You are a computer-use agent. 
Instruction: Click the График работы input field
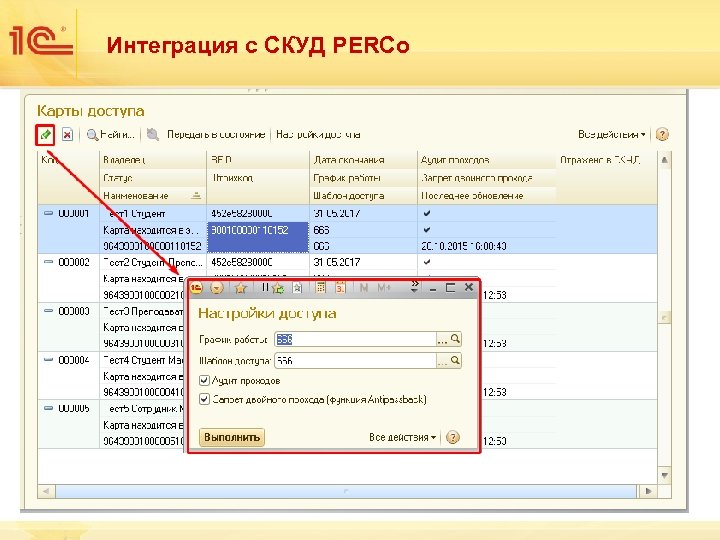(355, 339)
